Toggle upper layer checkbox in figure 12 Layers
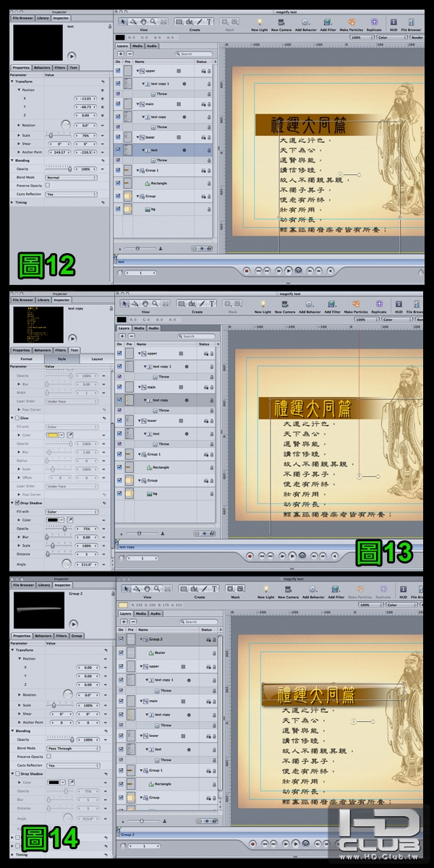434x868 pixels. 119,71
